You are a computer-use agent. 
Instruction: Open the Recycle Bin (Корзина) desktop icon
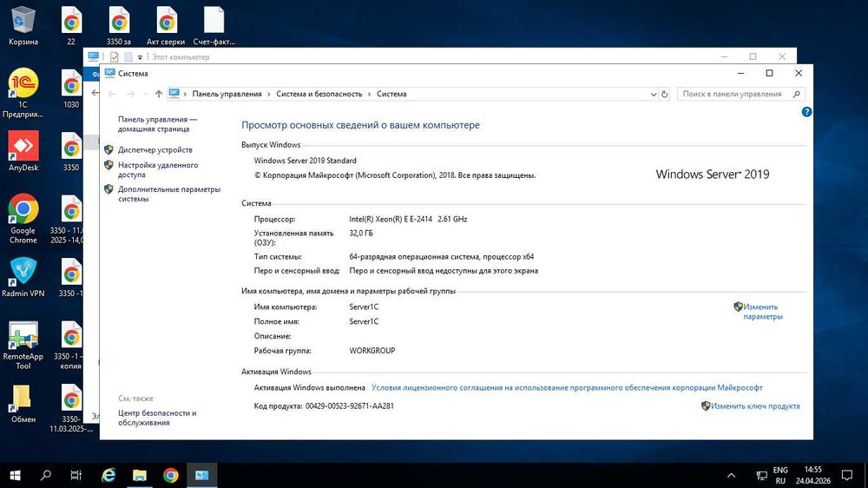23,25
